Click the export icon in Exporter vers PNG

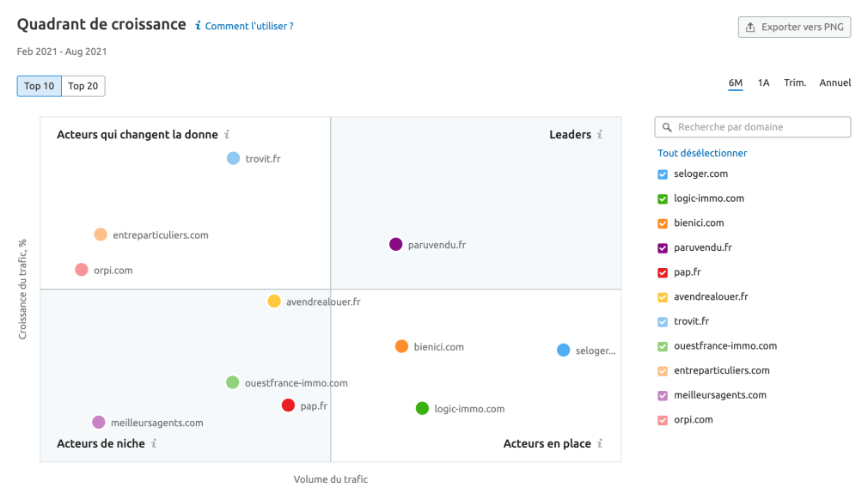(750, 27)
